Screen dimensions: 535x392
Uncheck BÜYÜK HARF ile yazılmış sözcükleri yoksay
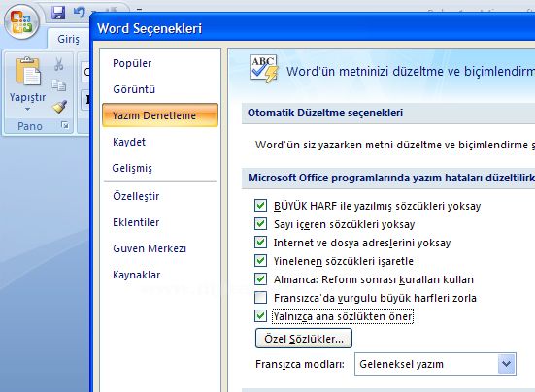[x=260, y=206]
